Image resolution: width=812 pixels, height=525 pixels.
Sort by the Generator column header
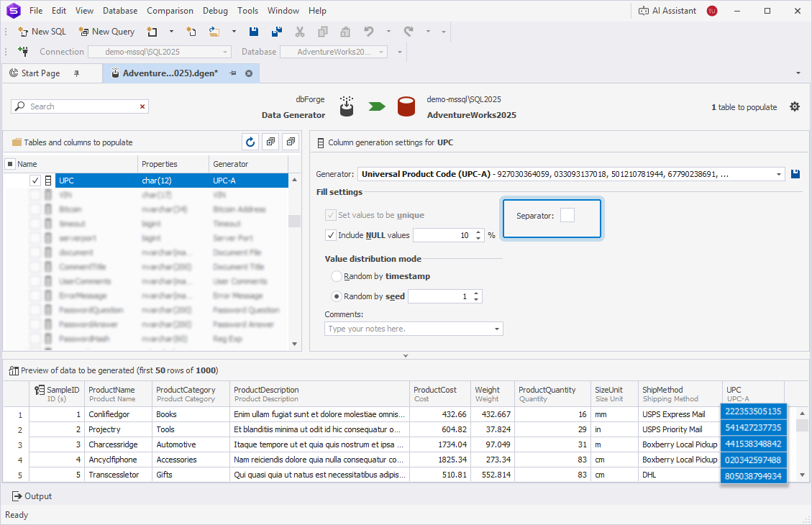coord(249,164)
